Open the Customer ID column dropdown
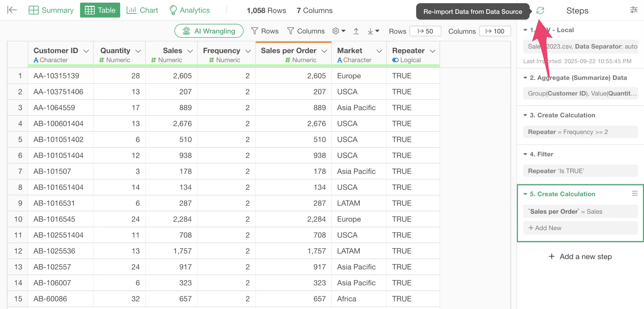The image size is (644, 309). point(86,51)
